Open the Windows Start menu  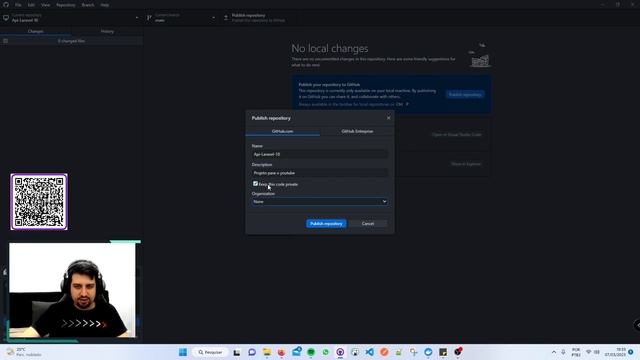click(x=183, y=352)
